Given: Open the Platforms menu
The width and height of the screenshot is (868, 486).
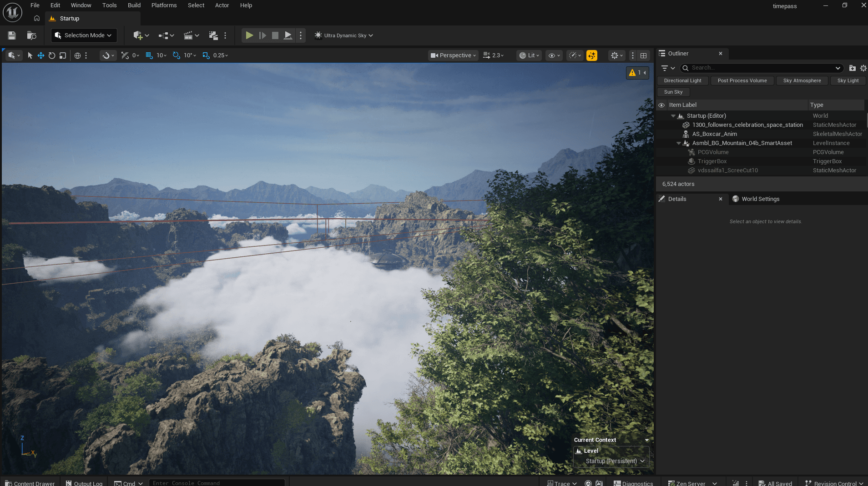Looking at the screenshot, I should [x=164, y=5].
